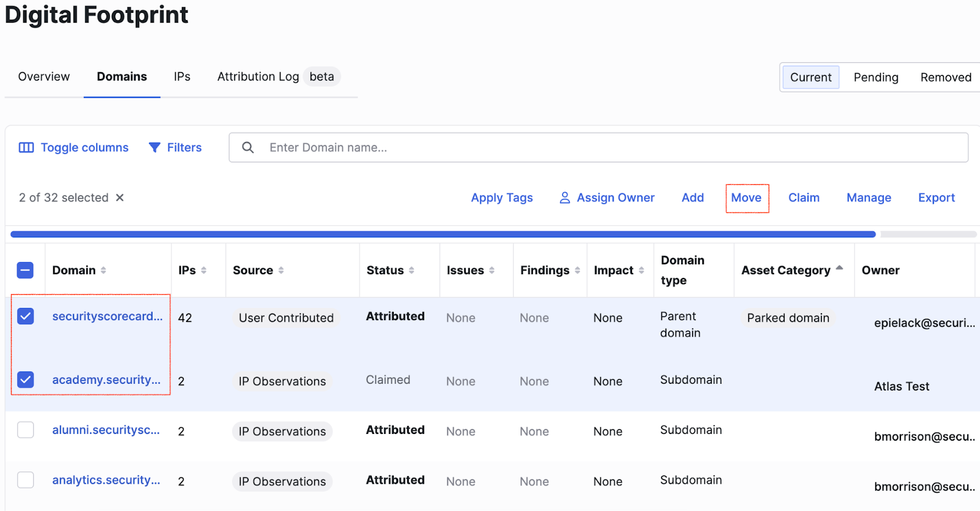Click the Filters funnel icon
Screen dimensions: 980x511
click(x=154, y=147)
